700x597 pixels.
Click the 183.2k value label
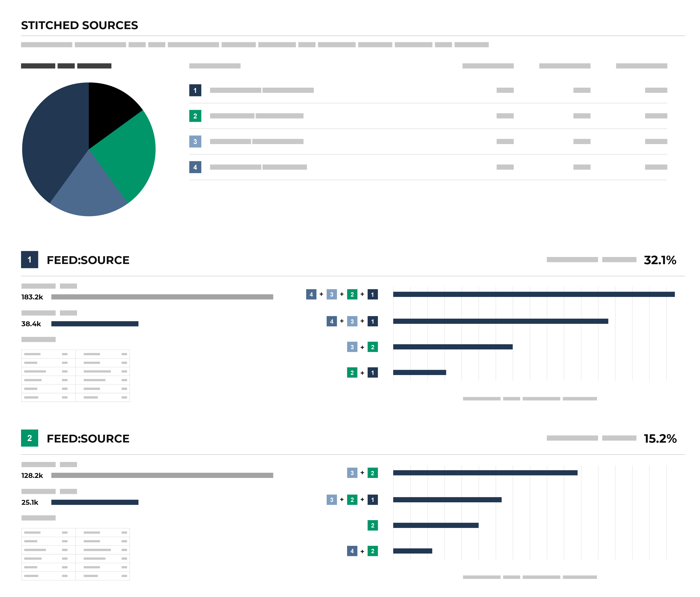coord(32,297)
